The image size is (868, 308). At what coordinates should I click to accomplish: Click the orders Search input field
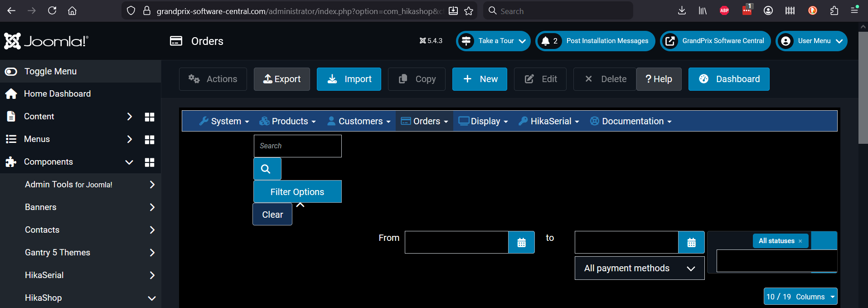pos(298,146)
